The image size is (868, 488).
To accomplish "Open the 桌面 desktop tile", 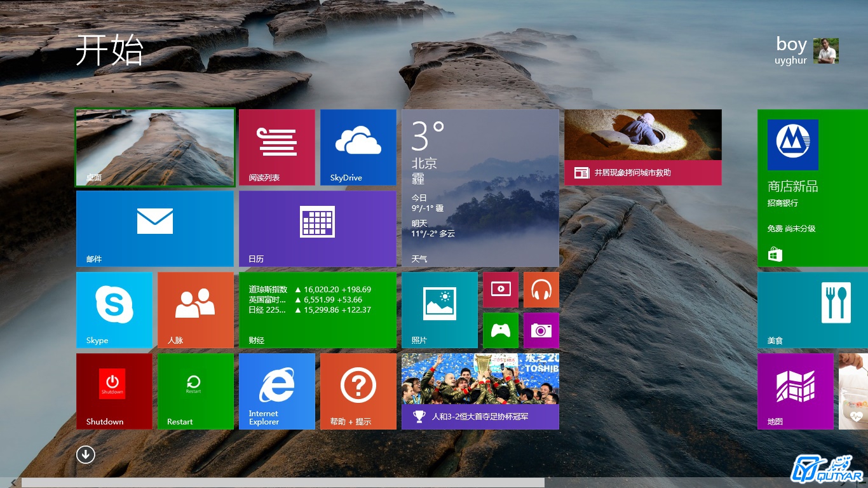I will [155, 147].
